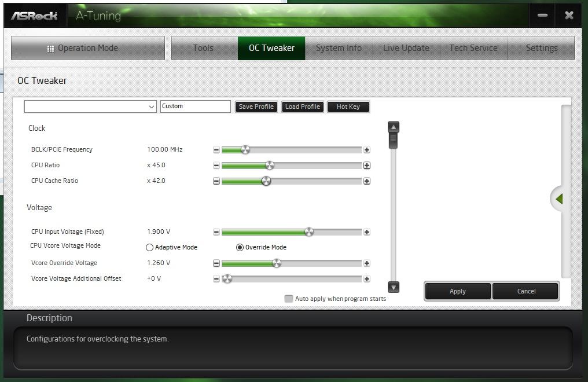588x382 pixels.
Task: Click Vcore Override Voltage slider handle
Action: pyautogui.click(x=277, y=263)
